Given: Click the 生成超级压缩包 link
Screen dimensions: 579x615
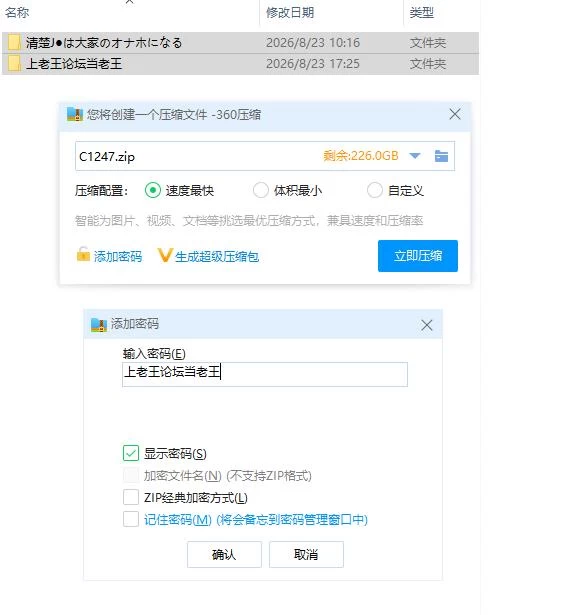Looking at the screenshot, I should pyautogui.click(x=217, y=257).
